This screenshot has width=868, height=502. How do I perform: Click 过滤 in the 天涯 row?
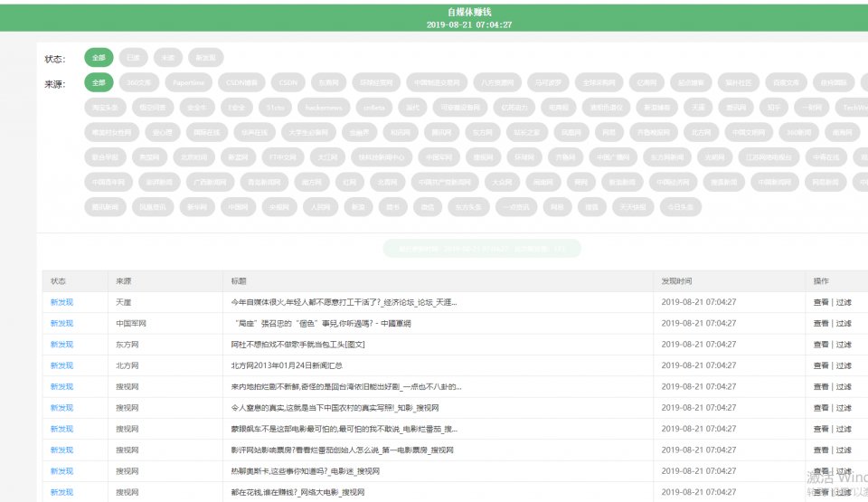[844, 302]
